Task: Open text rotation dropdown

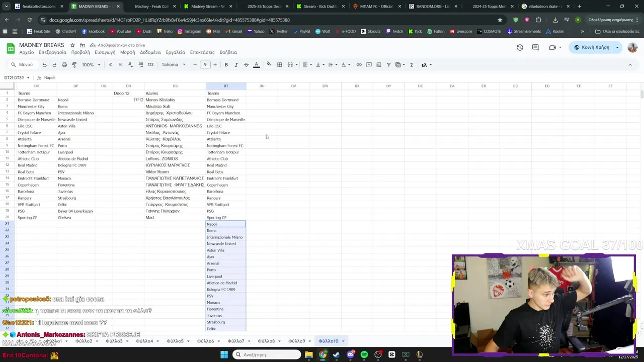Action: 346,65
